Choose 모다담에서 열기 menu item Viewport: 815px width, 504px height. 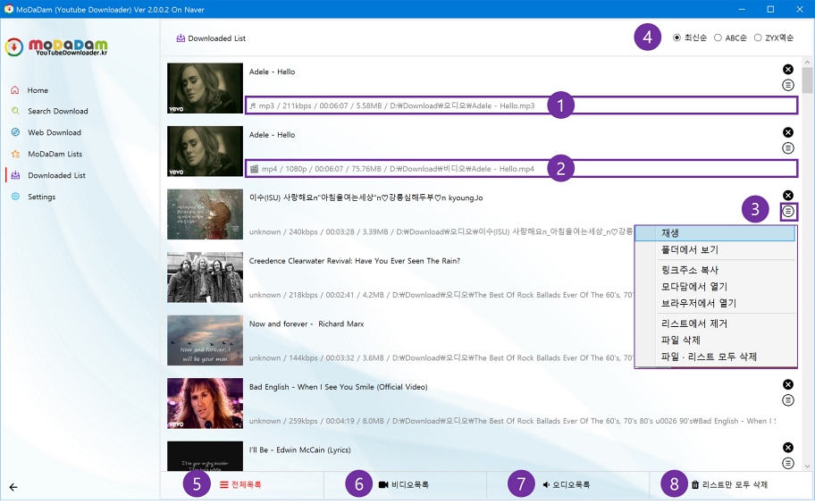point(716,287)
